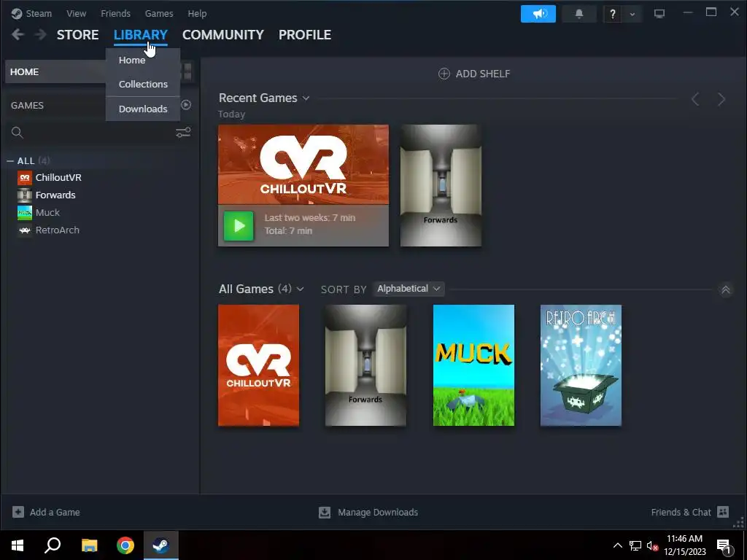747x560 pixels.
Task: Collapse the All Games shelf chevron
Action: tap(726, 289)
